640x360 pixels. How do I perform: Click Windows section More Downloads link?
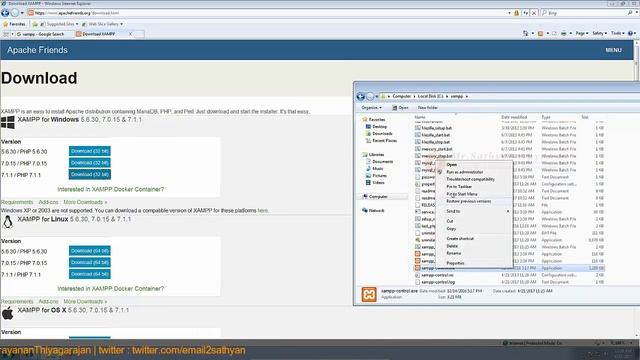pos(85,202)
